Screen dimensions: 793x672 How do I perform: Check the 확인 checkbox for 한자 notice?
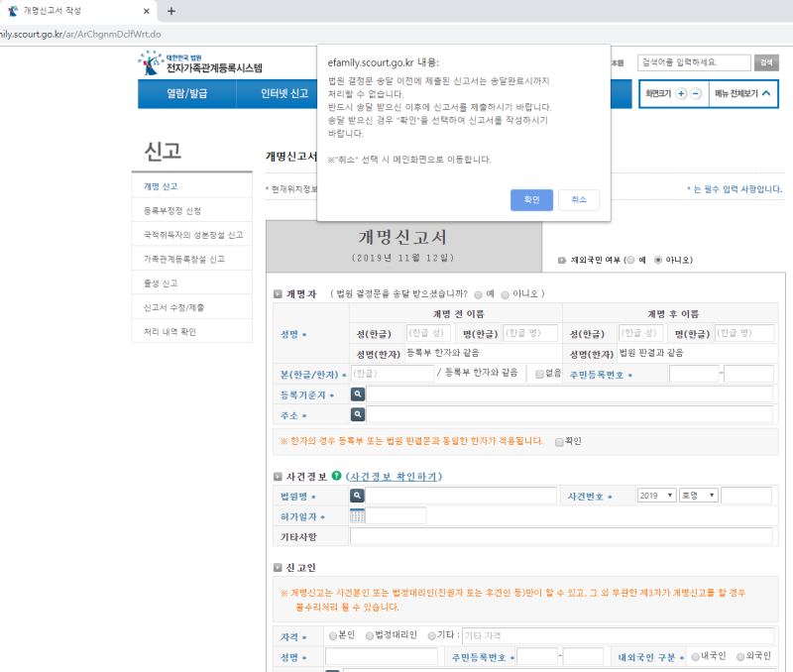pyautogui.click(x=559, y=442)
